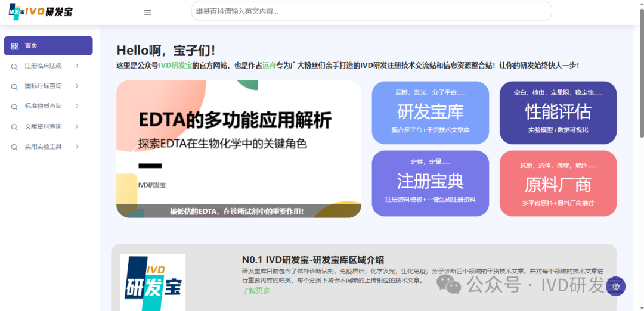
Task: Click the hamburger menu collapse icon
Action: [x=148, y=13]
